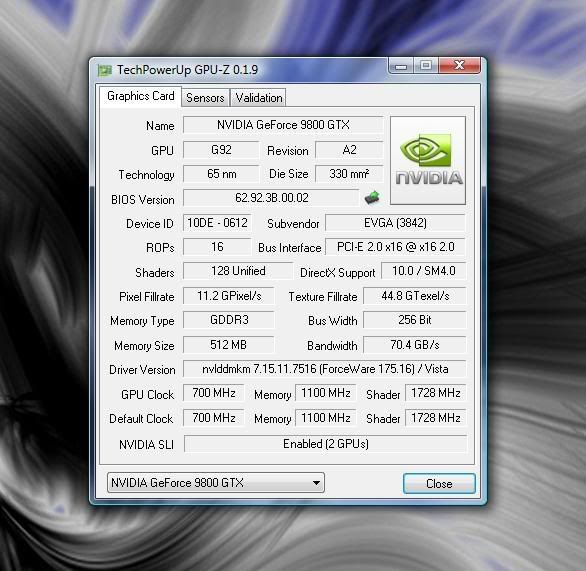Click the ROPs value 16
The height and width of the screenshot is (571, 586).
(217, 247)
